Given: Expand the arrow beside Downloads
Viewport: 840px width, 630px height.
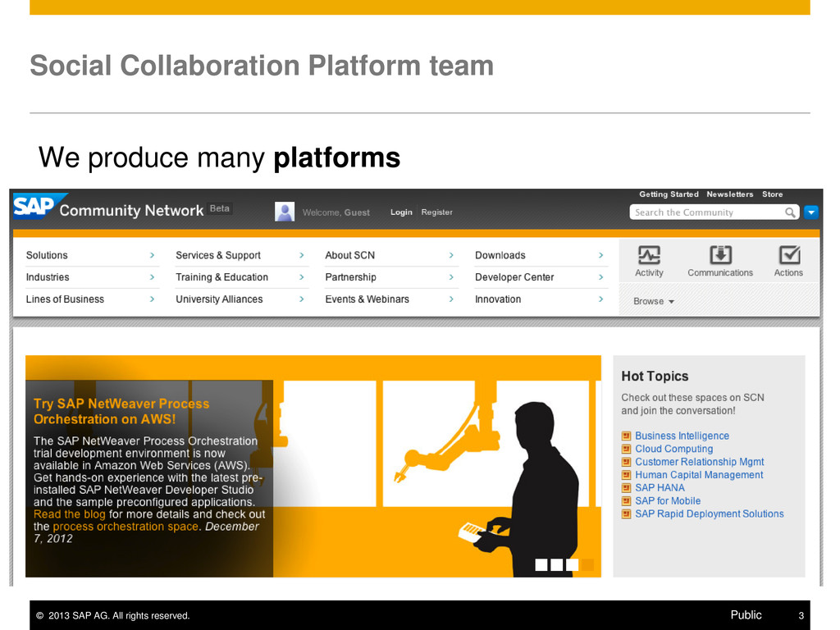Looking at the screenshot, I should 601,255.
